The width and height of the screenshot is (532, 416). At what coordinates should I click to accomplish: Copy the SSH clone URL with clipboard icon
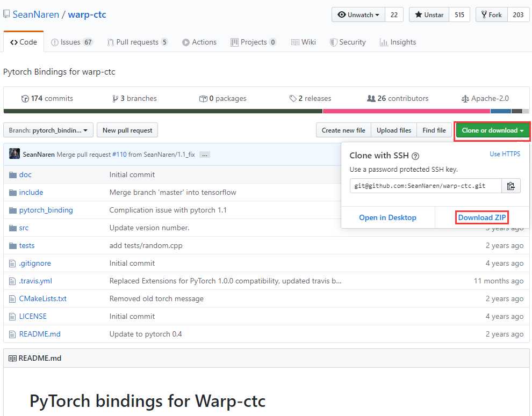(511, 186)
